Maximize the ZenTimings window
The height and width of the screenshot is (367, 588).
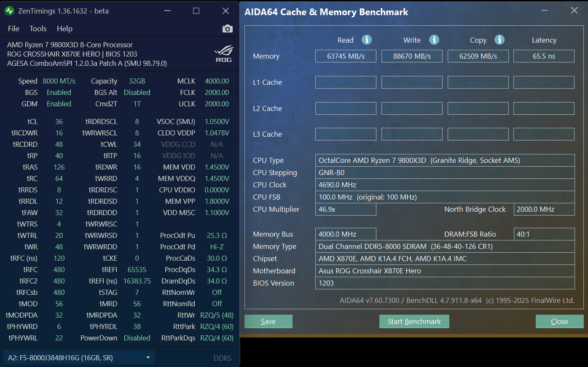[x=196, y=11]
